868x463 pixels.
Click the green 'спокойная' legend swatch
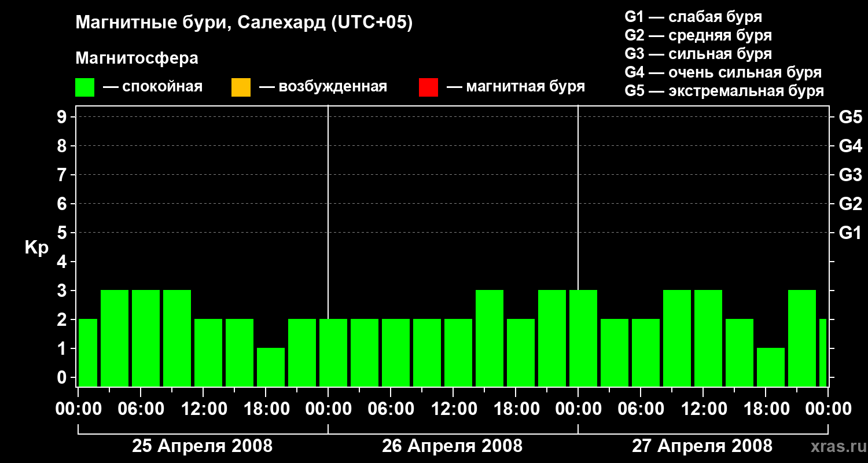coord(85,87)
